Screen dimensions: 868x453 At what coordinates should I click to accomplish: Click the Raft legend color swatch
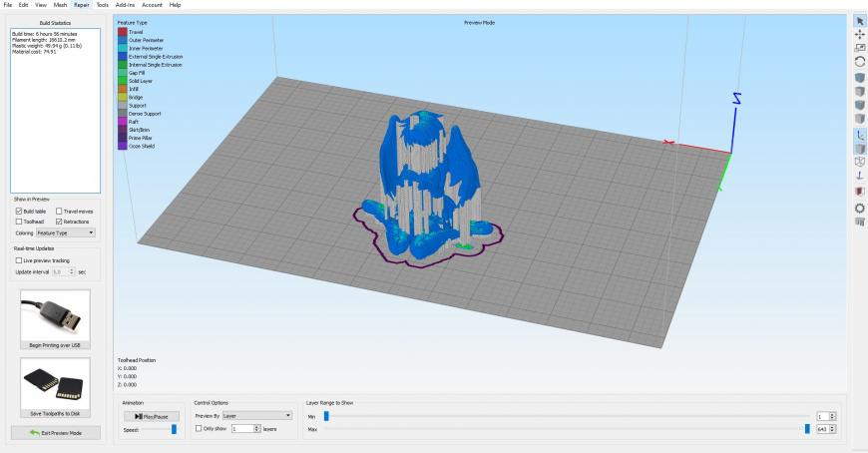[x=123, y=122]
